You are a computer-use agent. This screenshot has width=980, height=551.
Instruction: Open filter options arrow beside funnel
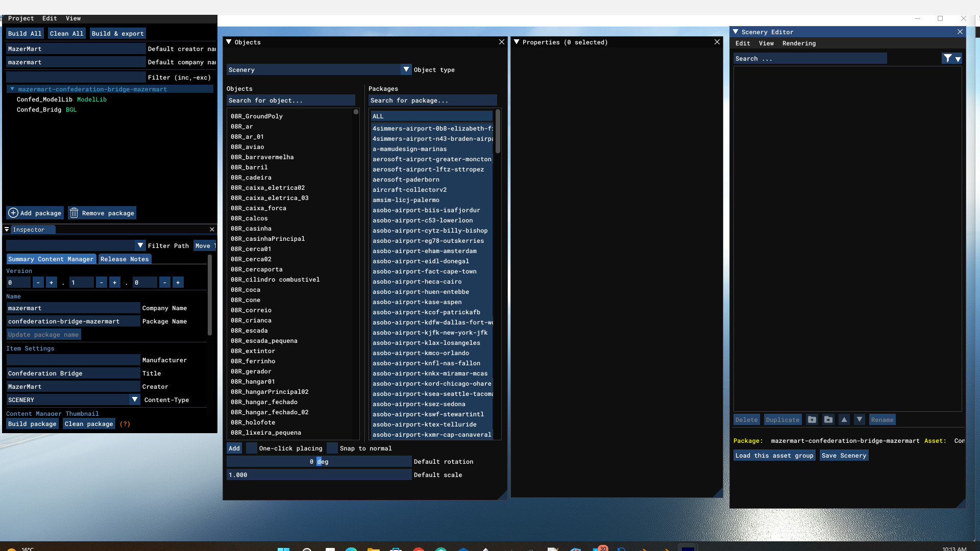click(x=958, y=59)
